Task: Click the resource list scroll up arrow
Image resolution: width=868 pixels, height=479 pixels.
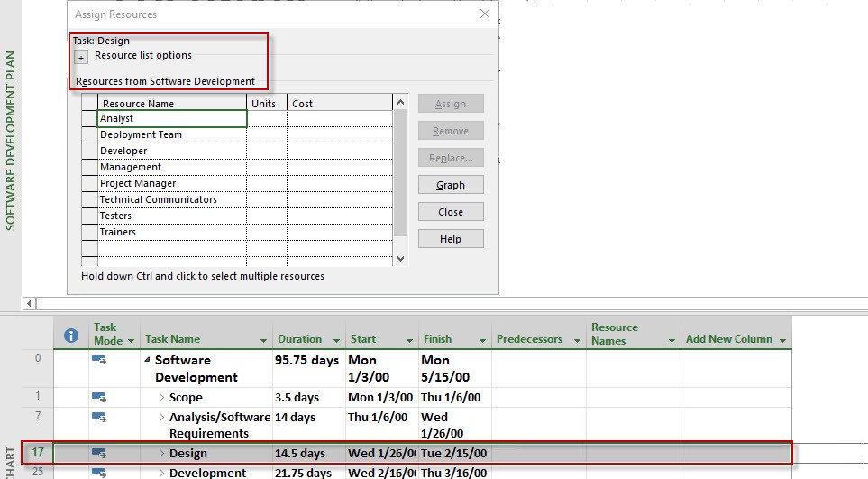Action: coord(401,102)
